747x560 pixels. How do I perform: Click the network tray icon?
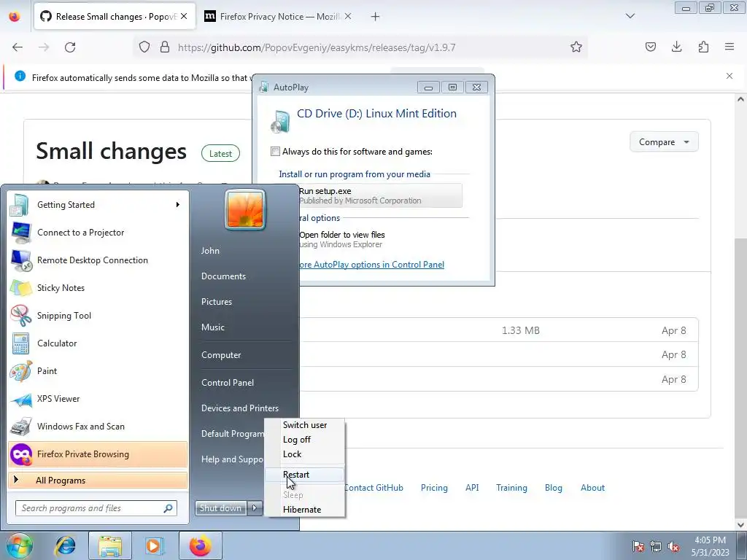coord(656,546)
